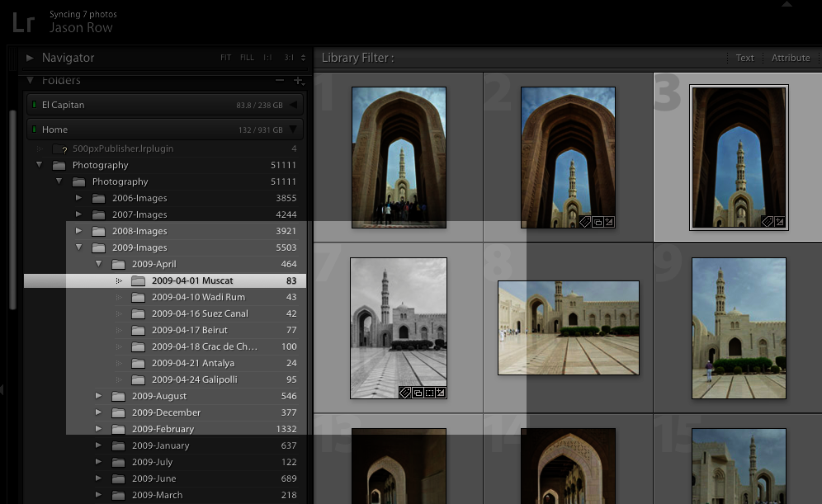The height and width of the screenshot is (504, 822).
Task: Click the develop adjustments badge on thumbnail 3
Action: (x=780, y=222)
